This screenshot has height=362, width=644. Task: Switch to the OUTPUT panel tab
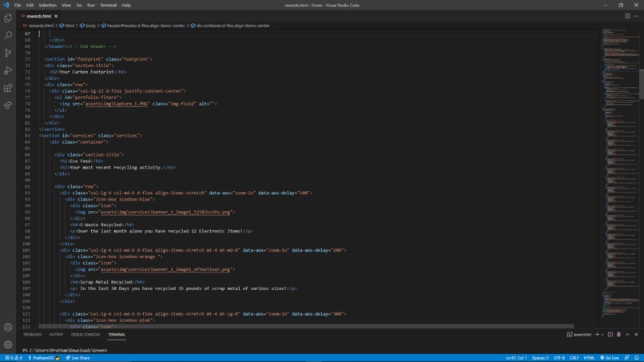(56, 335)
